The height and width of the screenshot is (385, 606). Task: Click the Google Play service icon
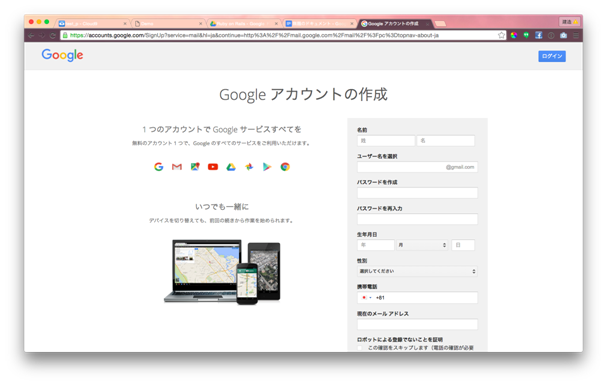(267, 167)
